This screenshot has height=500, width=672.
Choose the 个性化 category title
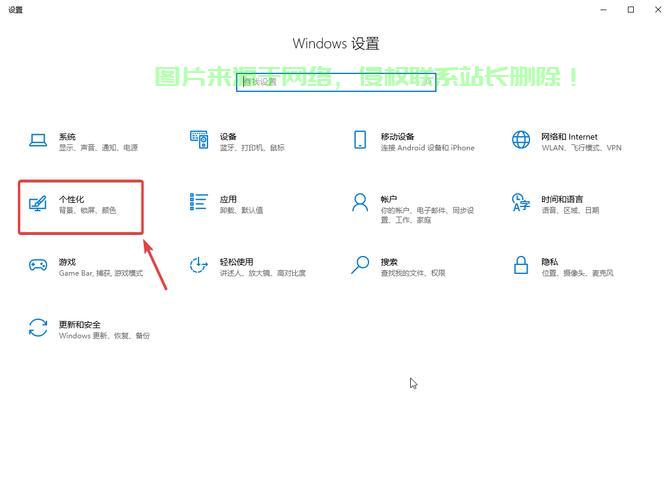pyautogui.click(x=72, y=199)
